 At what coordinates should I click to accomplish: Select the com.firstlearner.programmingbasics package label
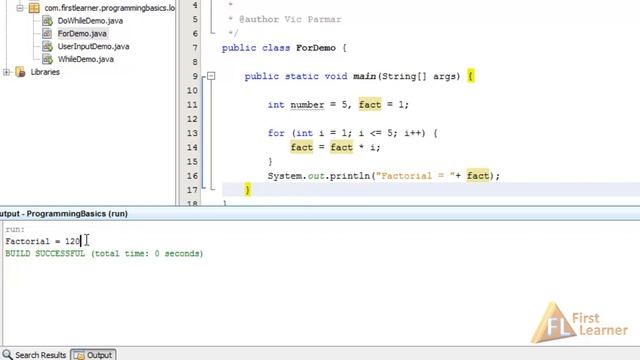(x=109, y=8)
